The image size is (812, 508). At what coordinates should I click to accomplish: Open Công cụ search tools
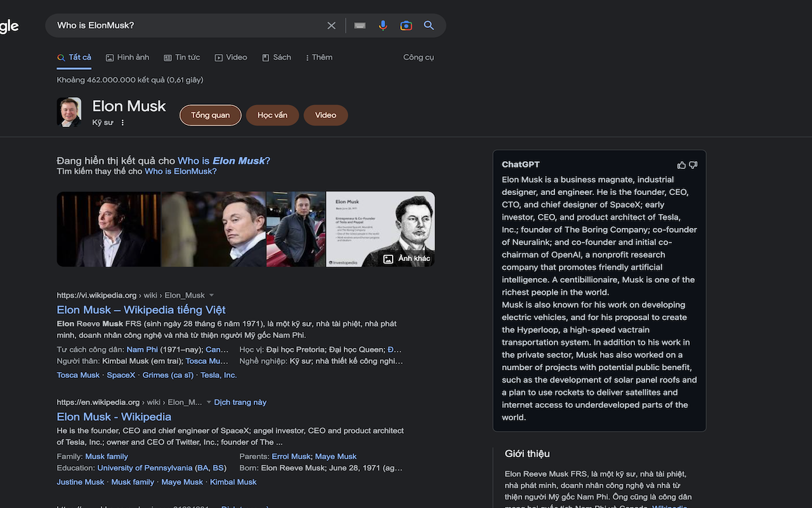click(419, 57)
